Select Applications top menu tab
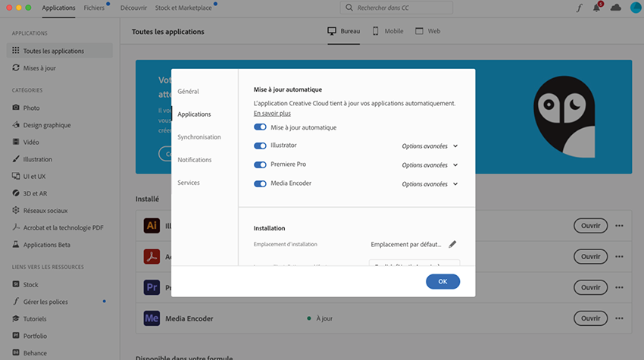 [x=59, y=8]
